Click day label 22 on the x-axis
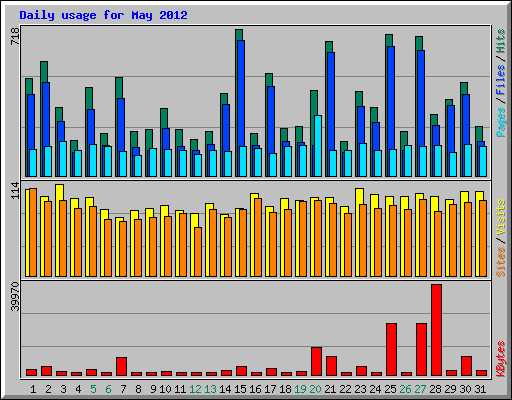Viewport: 512px width, 400px height. [x=345, y=389]
